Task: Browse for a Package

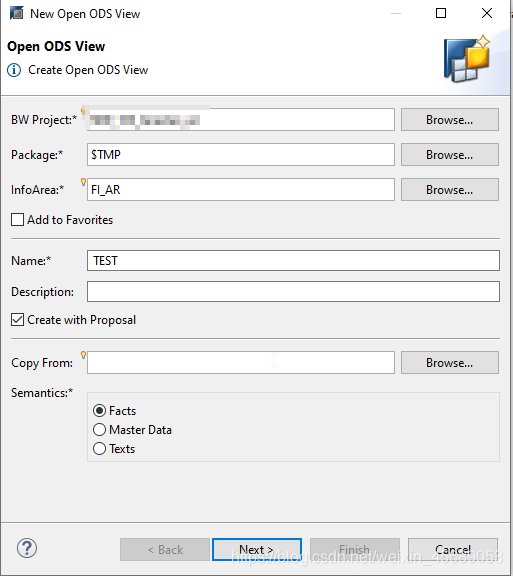Action: 450,155
